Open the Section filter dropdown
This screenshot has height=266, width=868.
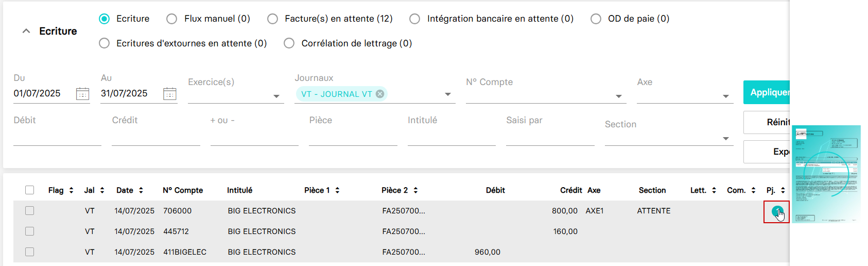725,138
